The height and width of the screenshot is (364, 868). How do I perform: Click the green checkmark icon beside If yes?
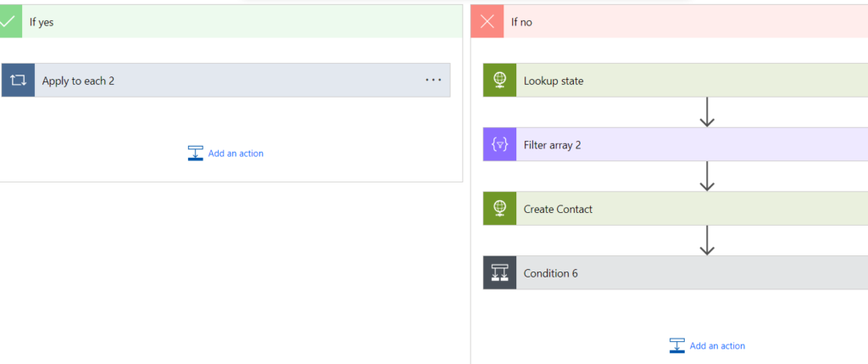[8, 21]
